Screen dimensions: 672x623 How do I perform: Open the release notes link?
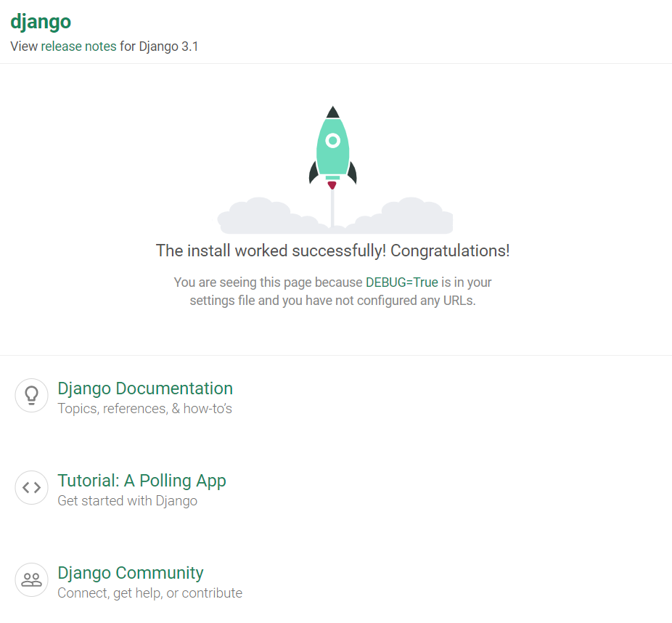pos(78,46)
